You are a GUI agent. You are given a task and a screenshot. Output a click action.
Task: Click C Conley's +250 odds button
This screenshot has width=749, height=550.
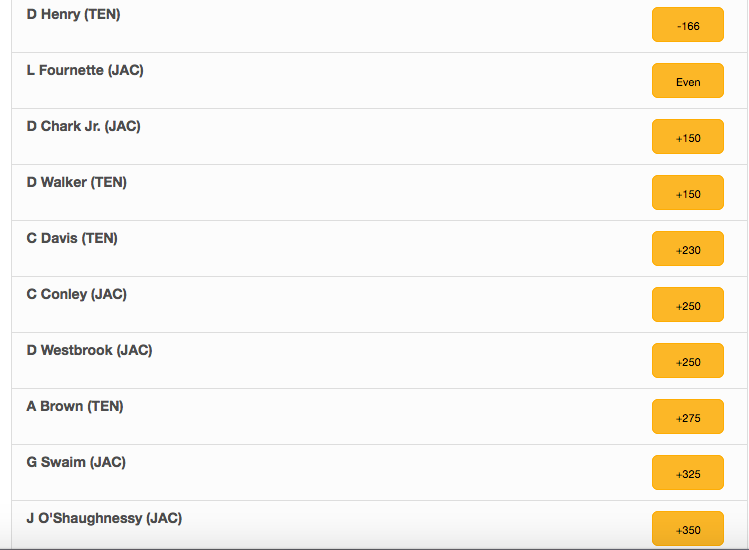[x=688, y=304]
